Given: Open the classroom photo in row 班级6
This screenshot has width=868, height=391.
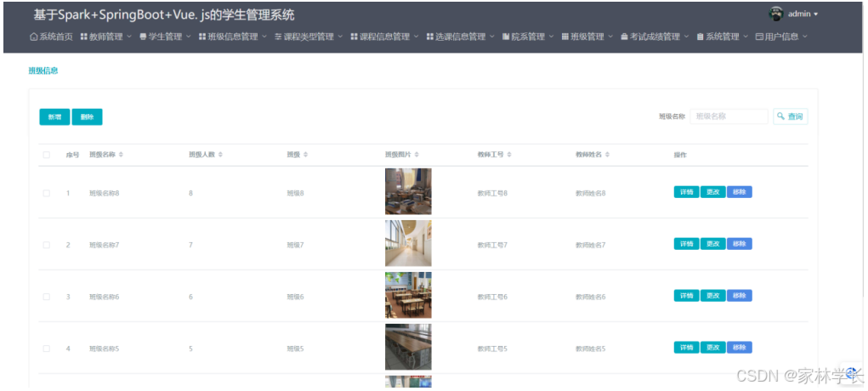Looking at the screenshot, I should tap(408, 295).
